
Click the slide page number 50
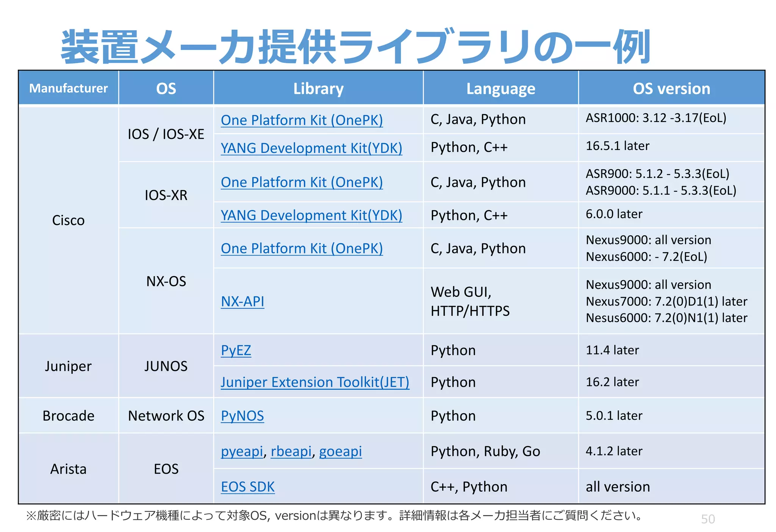pos(708,519)
